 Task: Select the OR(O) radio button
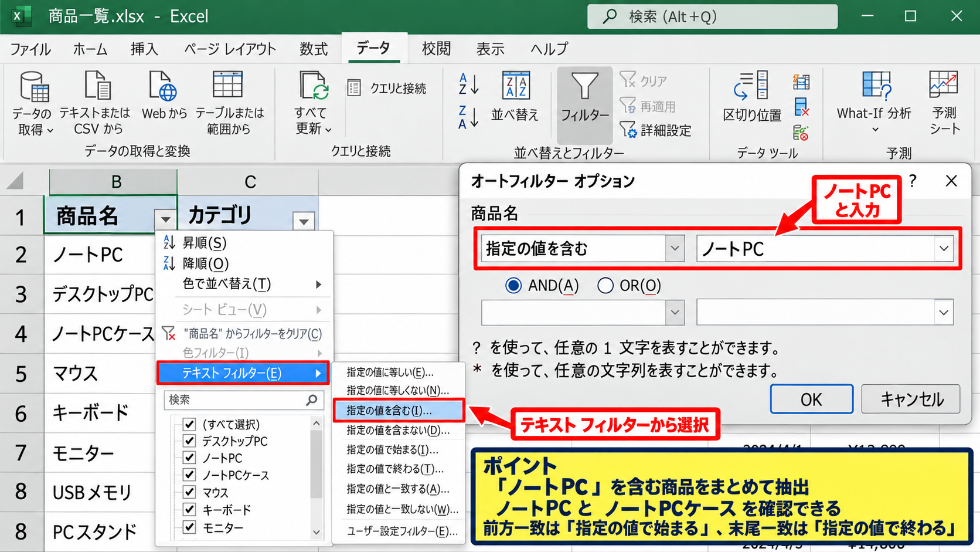[605, 286]
